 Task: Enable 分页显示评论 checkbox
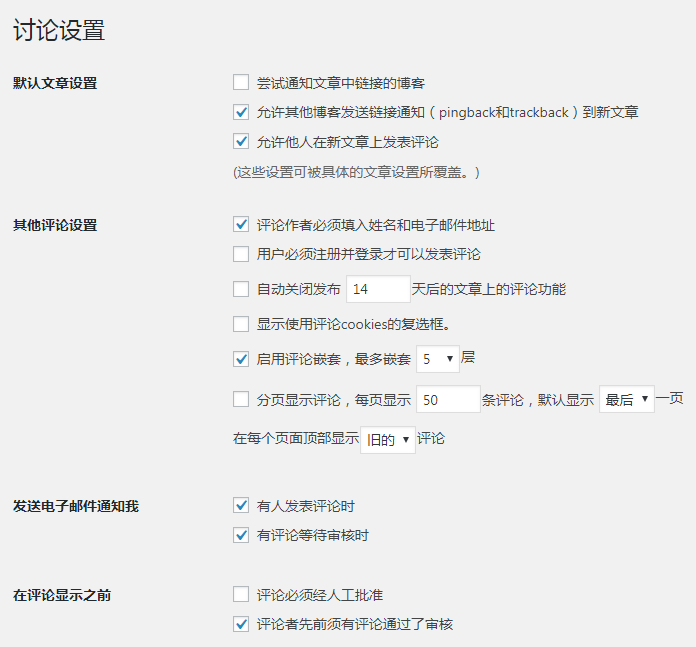click(x=241, y=399)
